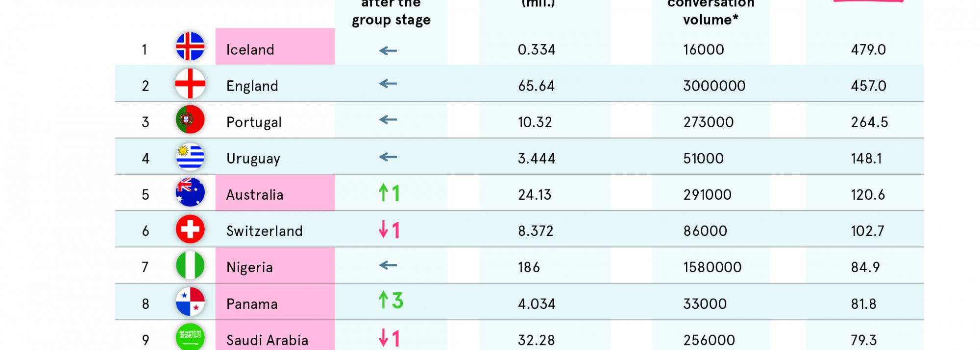980x350 pixels.
Task: Click the Iceland flag icon
Action: pos(190,47)
